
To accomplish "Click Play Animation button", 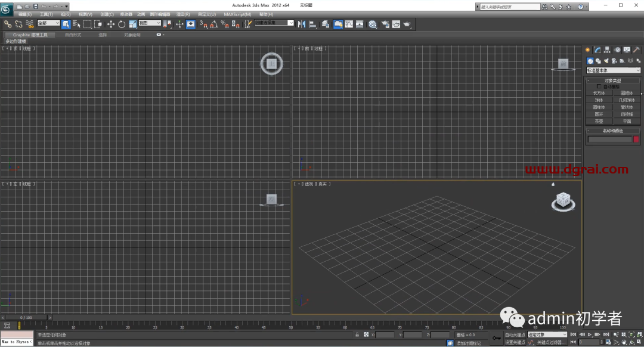I will (x=589, y=334).
